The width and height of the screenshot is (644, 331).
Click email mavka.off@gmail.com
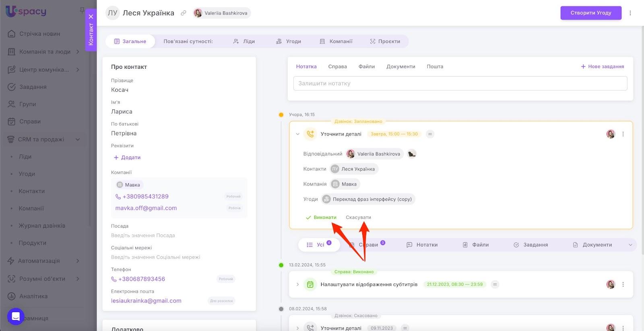pyautogui.click(x=146, y=208)
